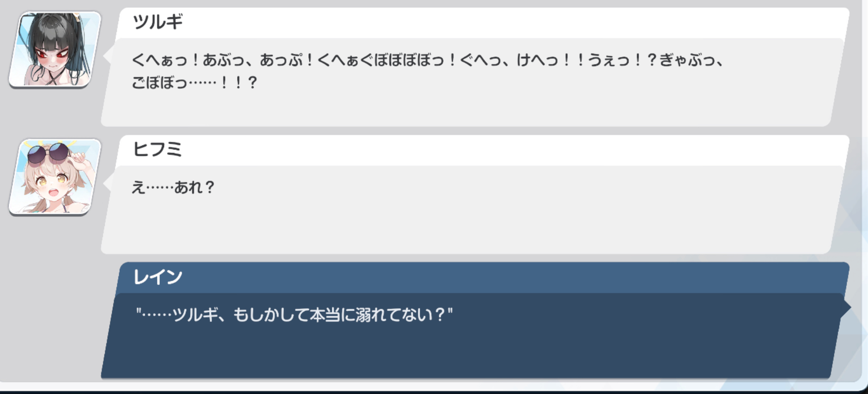Select the ヒフミ speaker name label
Viewport: 868px width, 394px height.
(157, 149)
